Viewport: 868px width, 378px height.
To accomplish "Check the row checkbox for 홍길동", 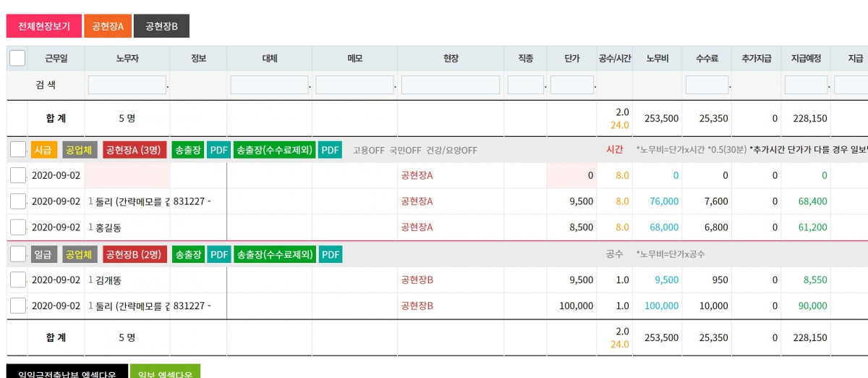I will (18, 227).
